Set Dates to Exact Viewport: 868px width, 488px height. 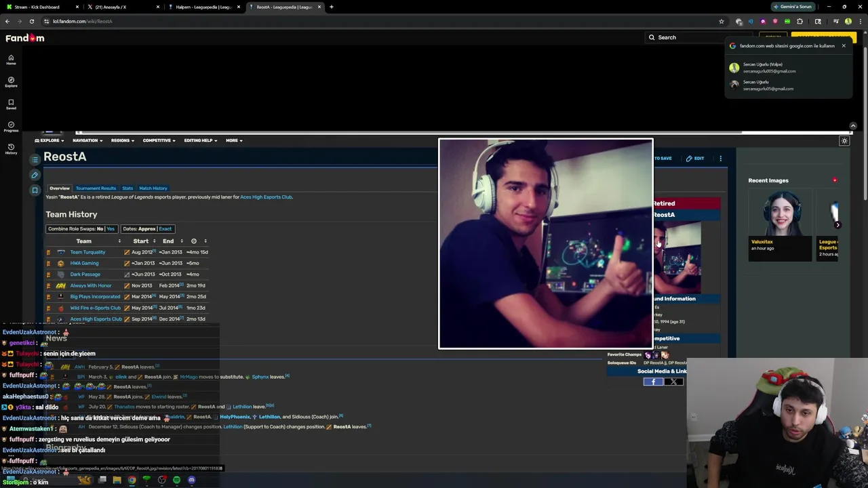tap(165, 228)
